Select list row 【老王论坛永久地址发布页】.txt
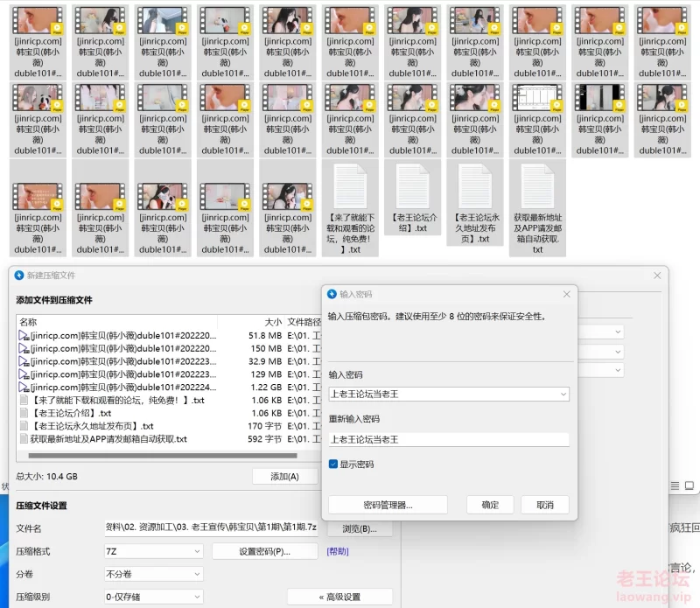The height and width of the screenshot is (608, 700). pyautogui.click(x=169, y=426)
